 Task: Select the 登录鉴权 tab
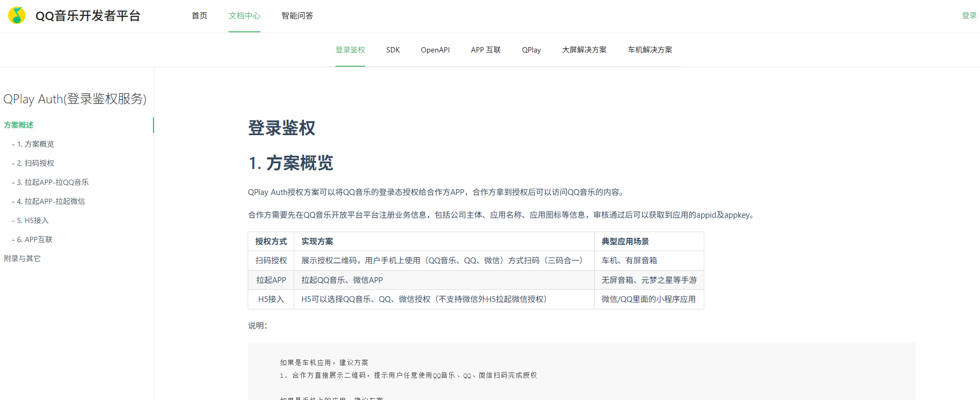350,50
